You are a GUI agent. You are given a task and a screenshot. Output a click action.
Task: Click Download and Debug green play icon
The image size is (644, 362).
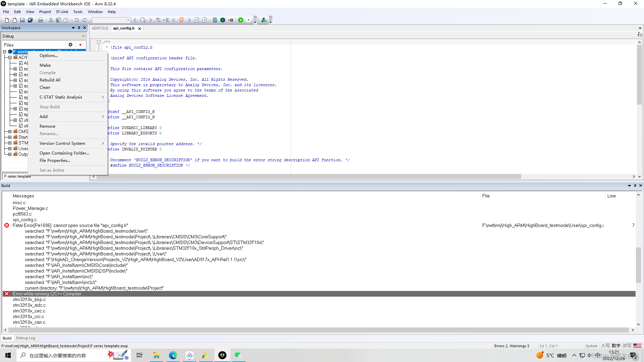click(x=240, y=20)
